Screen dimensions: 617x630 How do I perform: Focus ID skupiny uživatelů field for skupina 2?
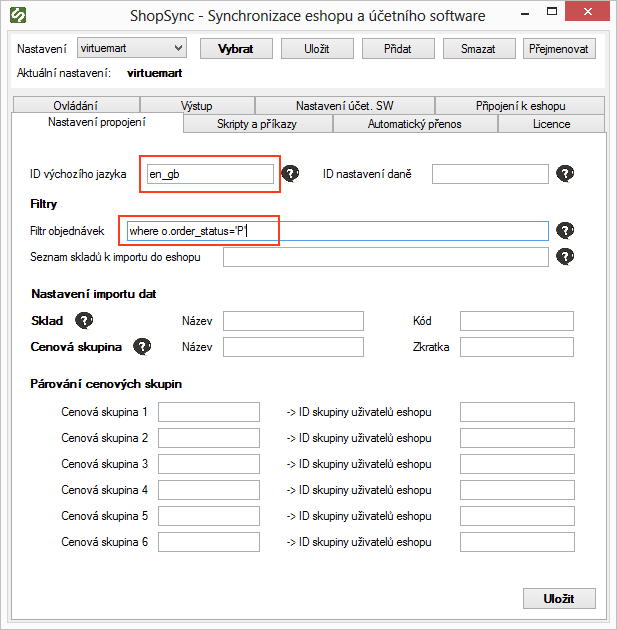[517, 438]
